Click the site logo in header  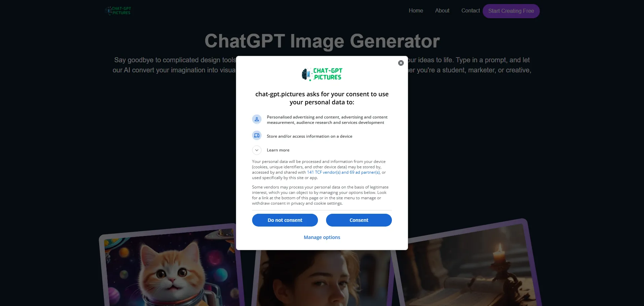[x=118, y=11]
